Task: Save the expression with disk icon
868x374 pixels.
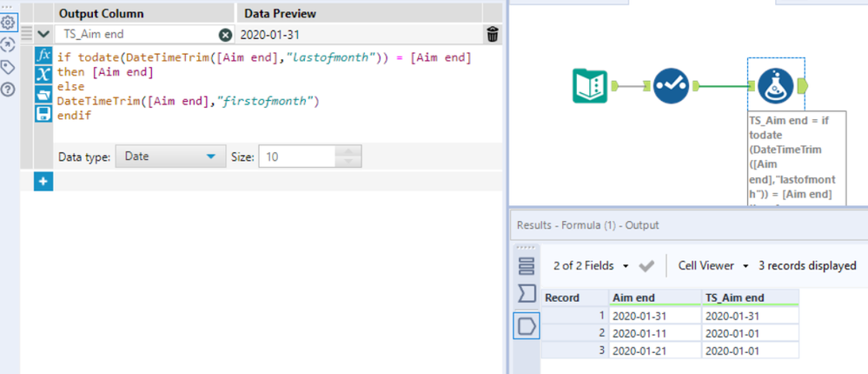Action: tap(43, 114)
